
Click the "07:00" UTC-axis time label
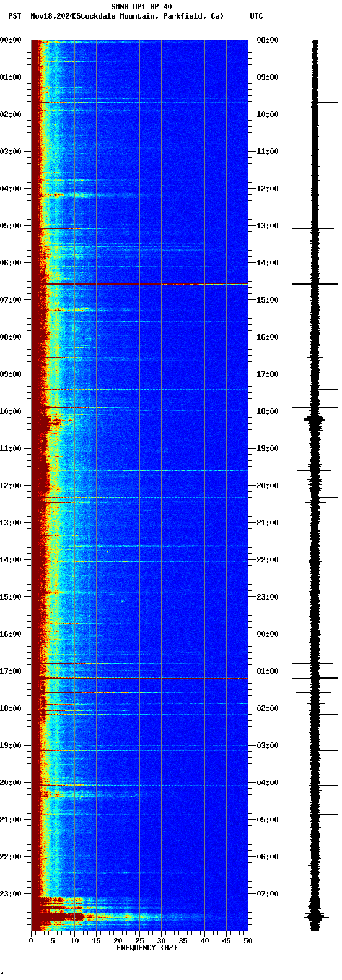coord(268,894)
